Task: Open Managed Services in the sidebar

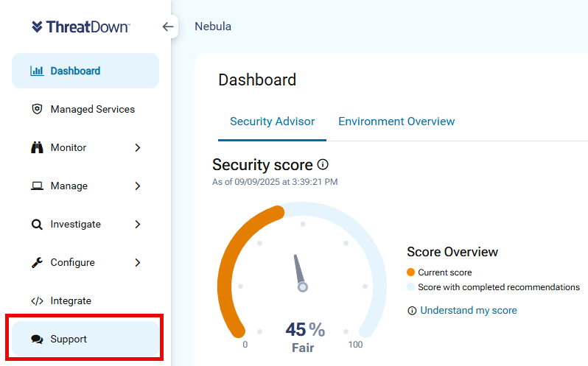Action: point(85,109)
